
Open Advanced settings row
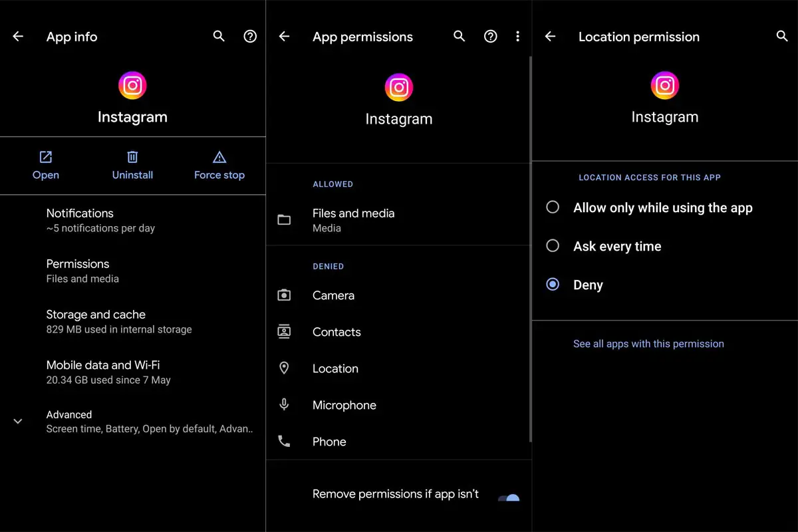(133, 421)
